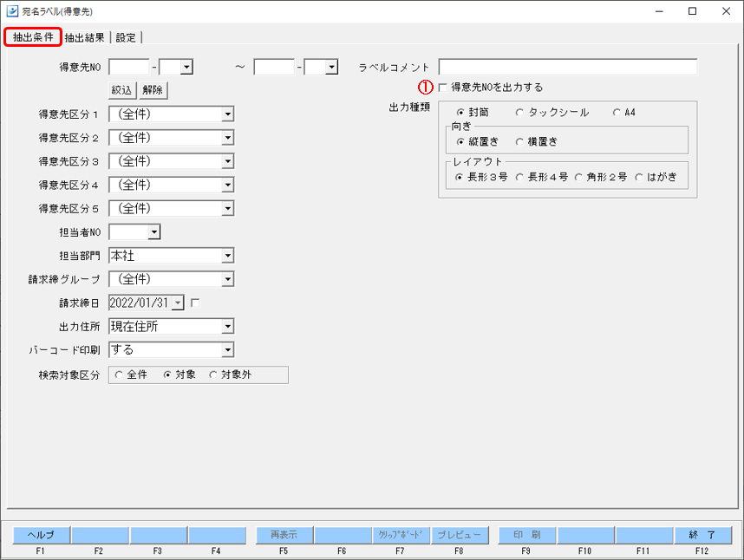
Task: Click the first 得意先NO start input field
Action: click(x=129, y=68)
